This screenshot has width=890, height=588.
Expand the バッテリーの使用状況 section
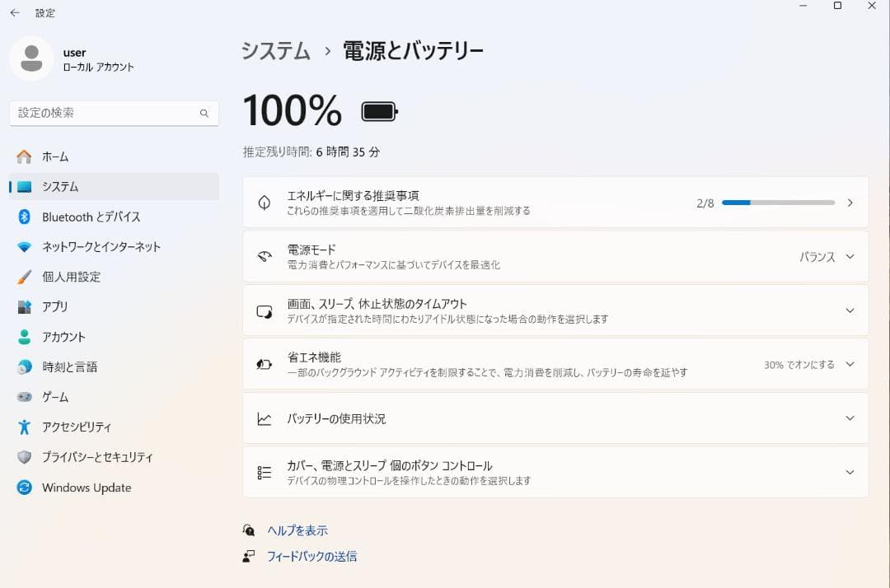tap(850, 418)
